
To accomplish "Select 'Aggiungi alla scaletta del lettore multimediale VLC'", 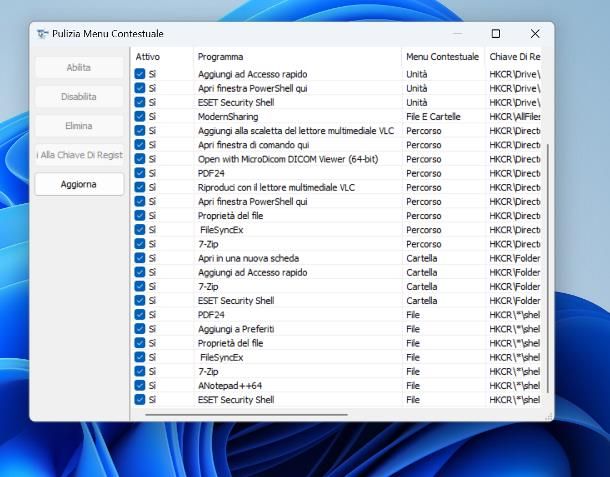I will click(296, 131).
